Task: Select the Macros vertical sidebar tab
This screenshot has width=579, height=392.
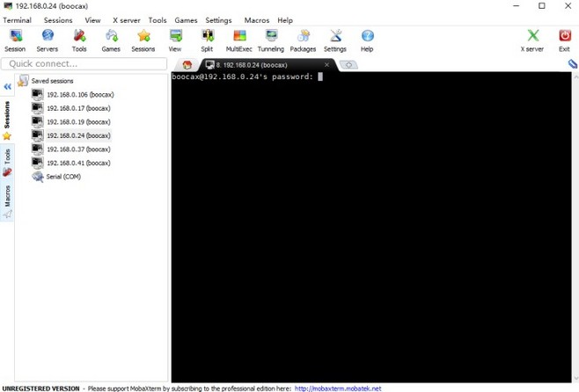Action: [x=7, y=201]
